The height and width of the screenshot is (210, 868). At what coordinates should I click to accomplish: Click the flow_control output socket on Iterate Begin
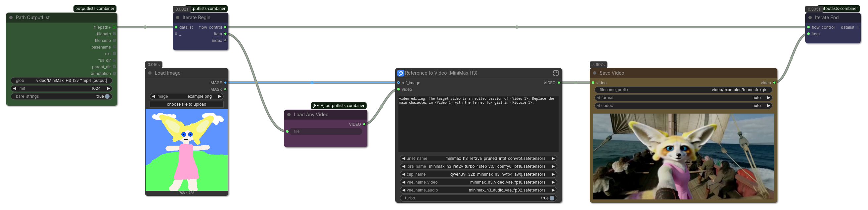click(225, 27)
